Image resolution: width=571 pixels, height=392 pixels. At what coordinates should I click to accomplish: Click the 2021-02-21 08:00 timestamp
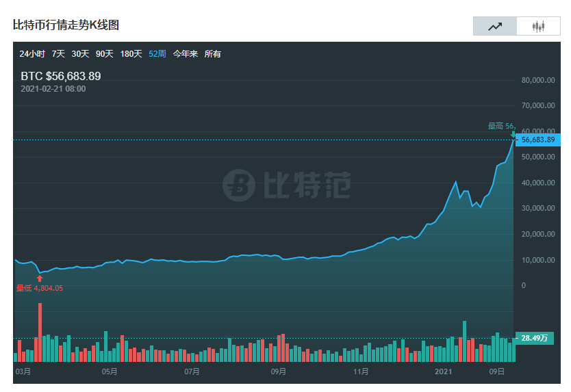click(x=53, y=89)
